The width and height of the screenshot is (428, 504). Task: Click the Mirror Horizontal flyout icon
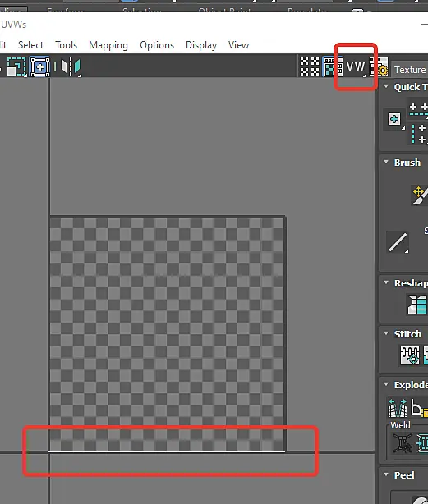pyautogui.click(x=71, y=66)
